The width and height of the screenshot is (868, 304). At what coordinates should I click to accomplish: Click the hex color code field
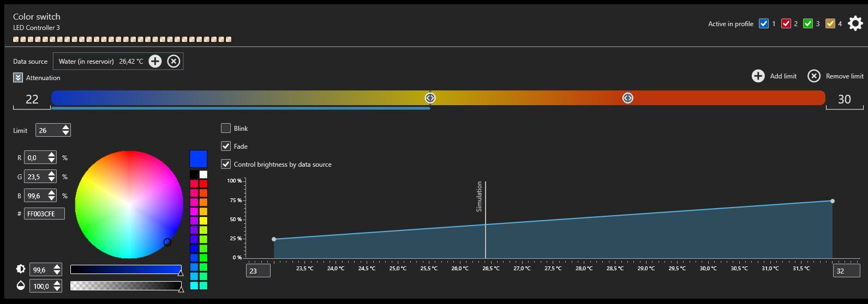[44, 214]
